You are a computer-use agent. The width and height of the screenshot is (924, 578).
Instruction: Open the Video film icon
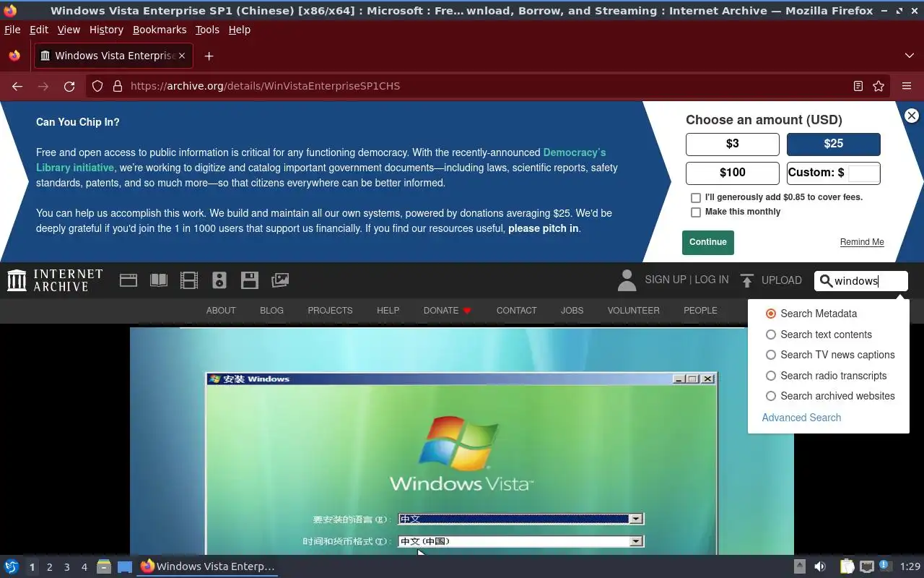coord(189,280)
